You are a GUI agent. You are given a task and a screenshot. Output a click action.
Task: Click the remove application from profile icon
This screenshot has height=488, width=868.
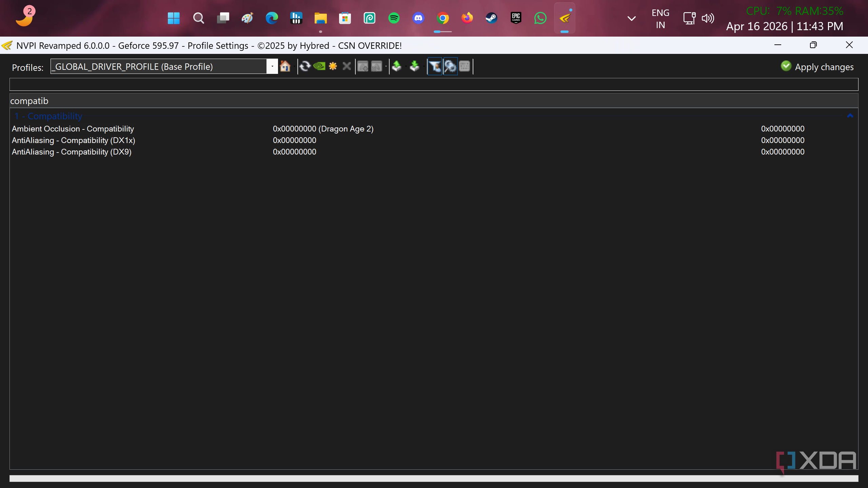376,66
